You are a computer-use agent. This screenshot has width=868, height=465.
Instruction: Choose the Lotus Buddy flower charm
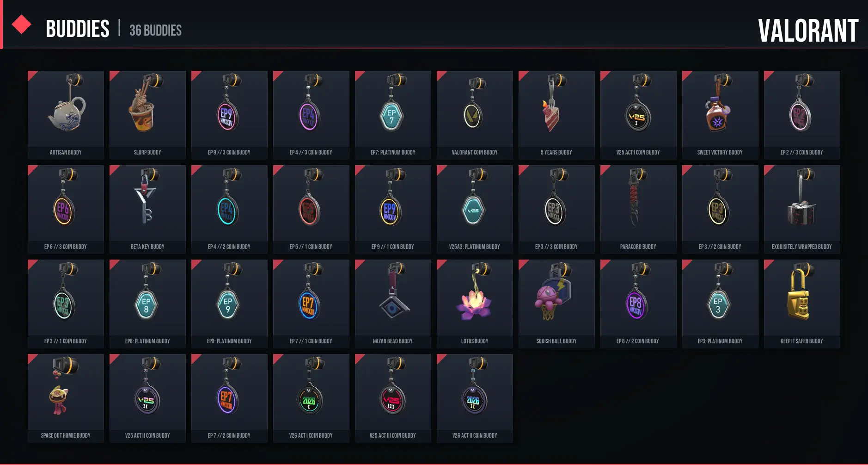475,304
